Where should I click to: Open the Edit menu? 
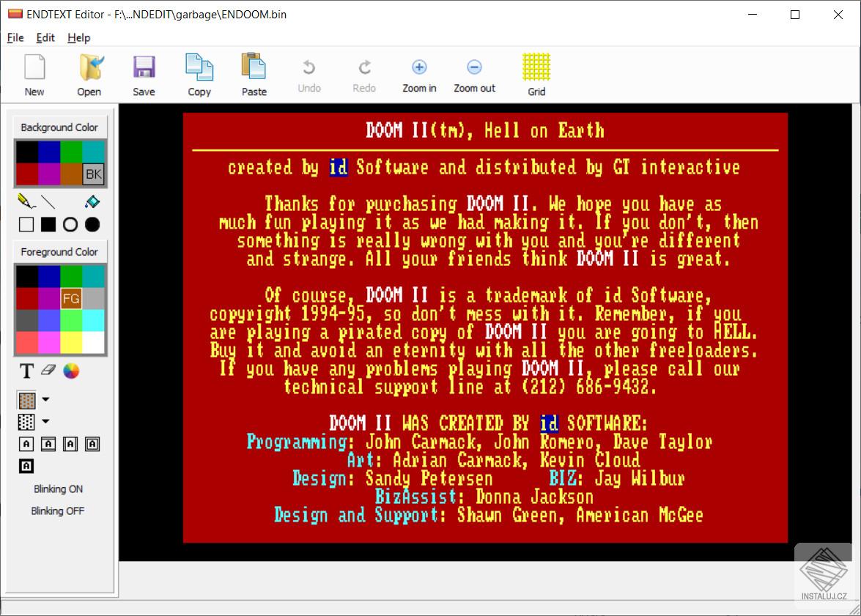pos(45,38)
